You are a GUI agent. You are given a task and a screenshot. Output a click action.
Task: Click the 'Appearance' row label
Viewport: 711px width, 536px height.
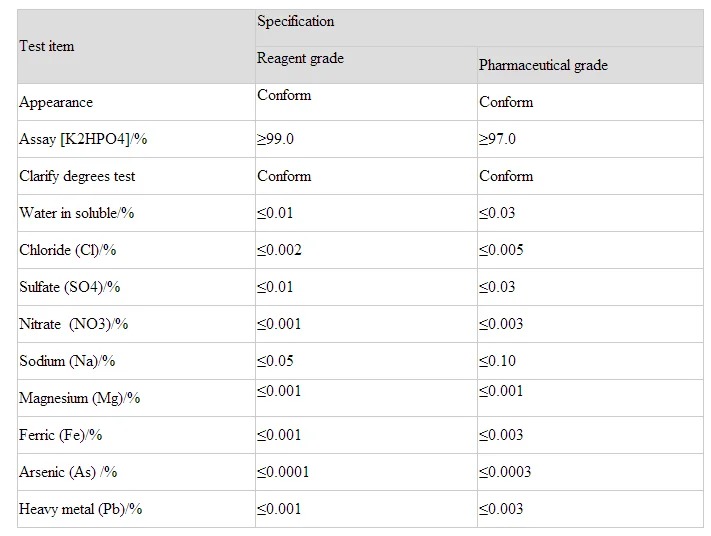pyautogui.click(x=56, y=102)
